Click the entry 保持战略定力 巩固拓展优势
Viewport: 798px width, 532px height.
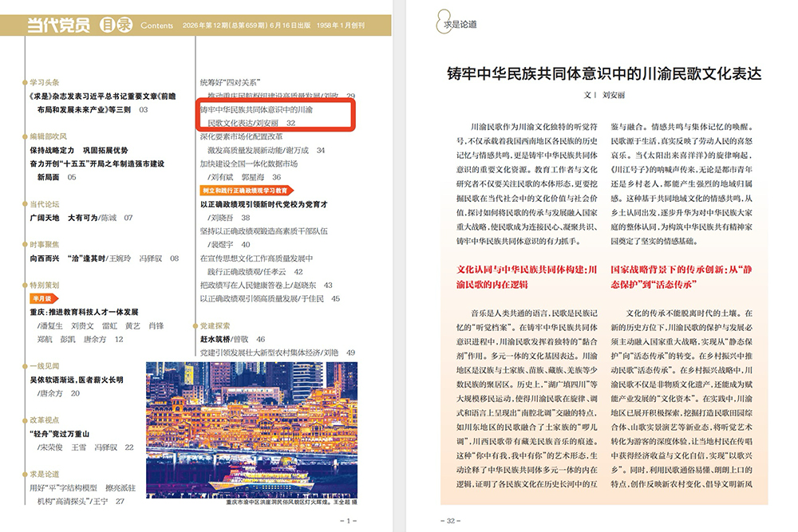click(x=79, y=151)
